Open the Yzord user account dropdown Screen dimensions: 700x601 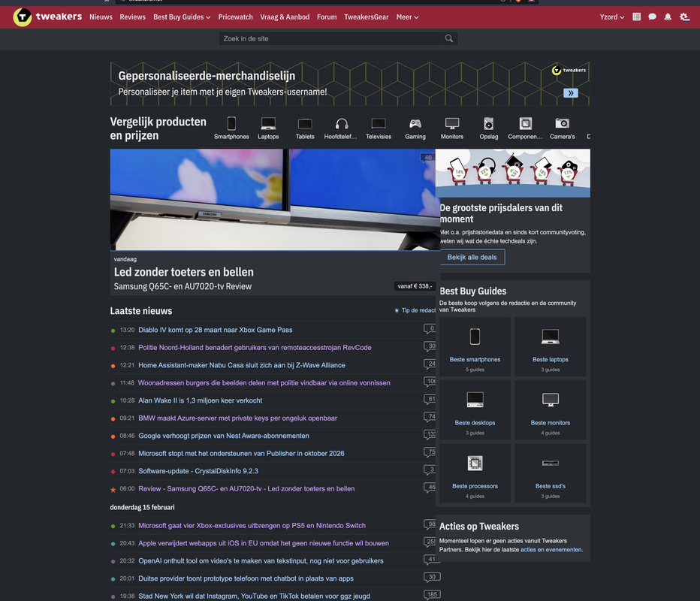pyautogui.click(x=611, y=17)
